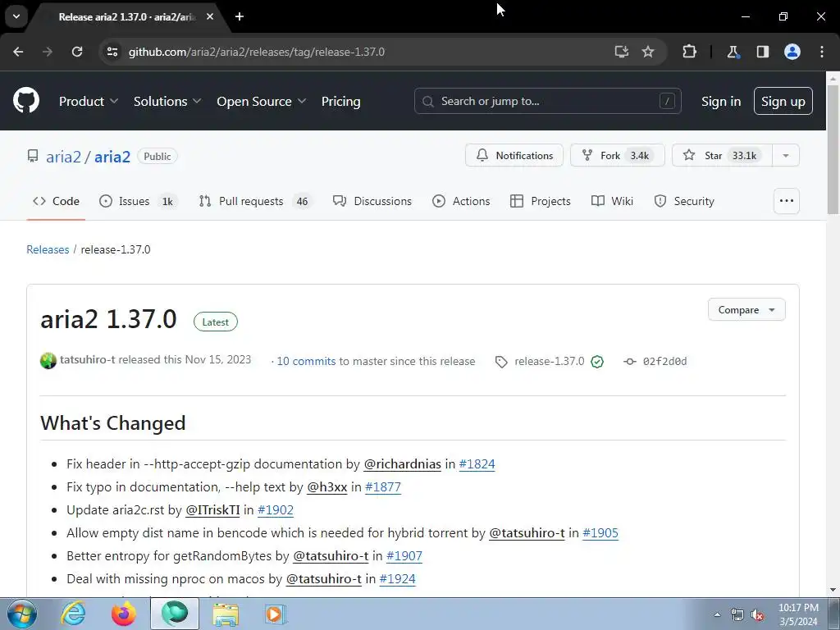This screenshot has width=840, height=630.
Task: Click the install app icon in address bar
Action: 622,52
